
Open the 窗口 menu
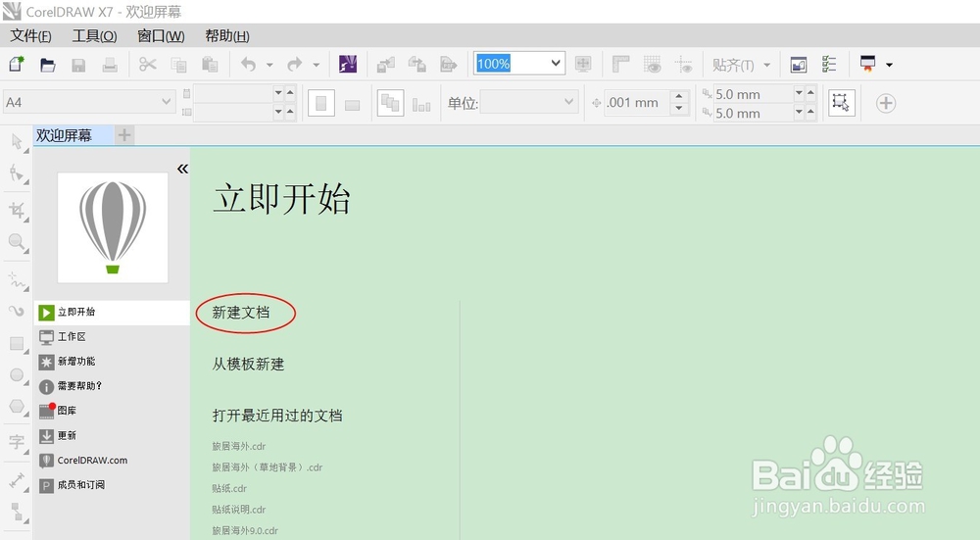161,36
